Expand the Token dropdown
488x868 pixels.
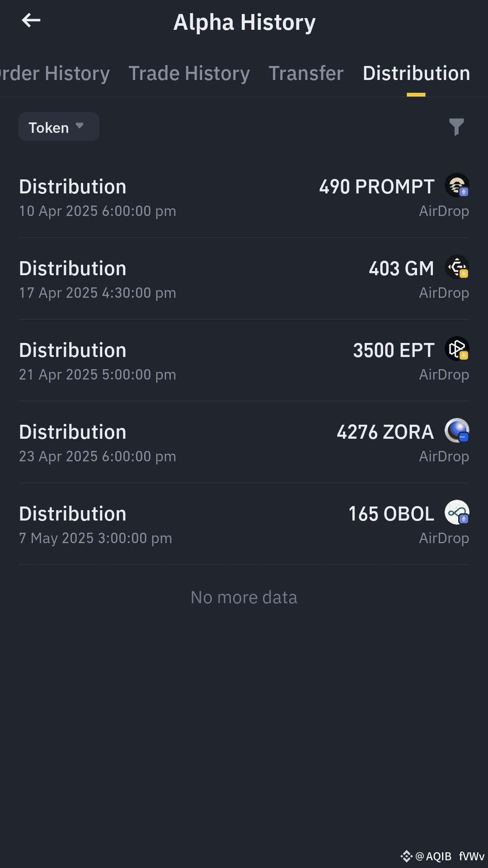point(59,127)
